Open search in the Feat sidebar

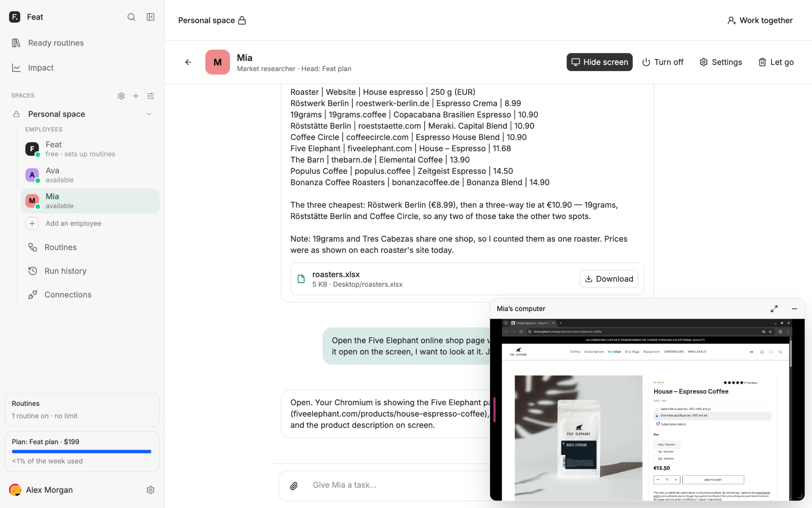[131, 17]
